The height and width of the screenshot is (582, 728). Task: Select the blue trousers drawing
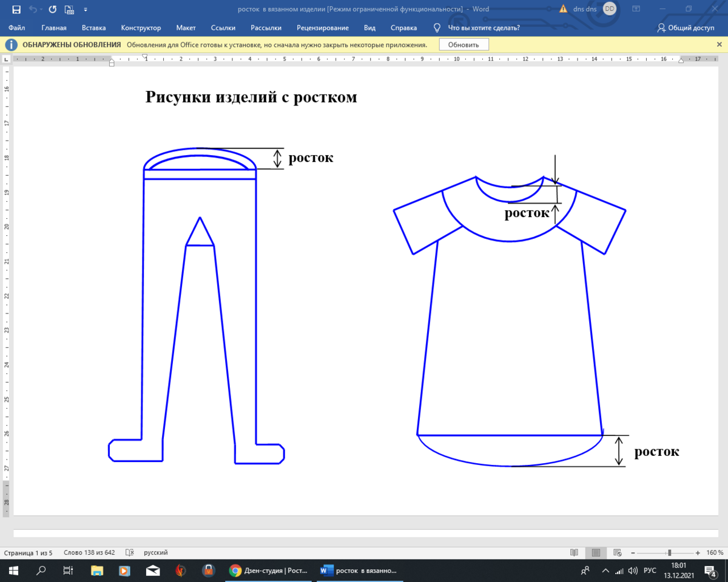coord(197,305)
